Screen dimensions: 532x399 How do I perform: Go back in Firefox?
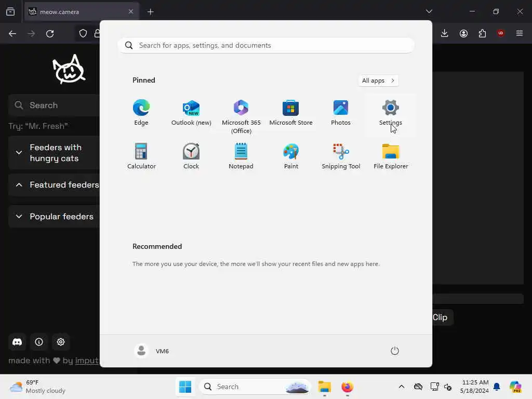(x=12, y=34)
